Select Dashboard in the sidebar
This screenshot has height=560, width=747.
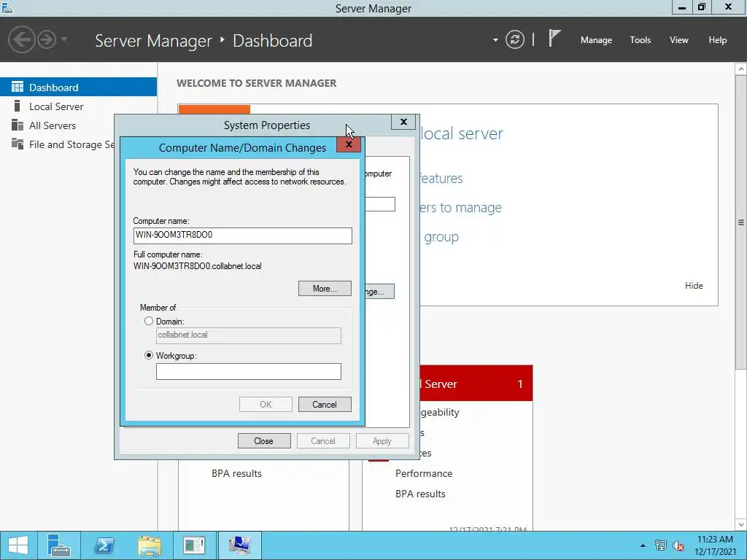click(78, 87)
